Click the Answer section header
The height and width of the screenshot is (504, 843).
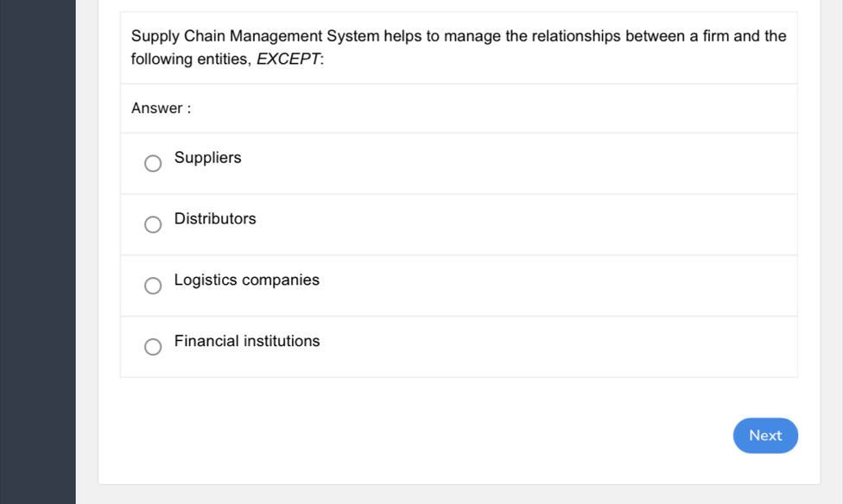(161, 108)
